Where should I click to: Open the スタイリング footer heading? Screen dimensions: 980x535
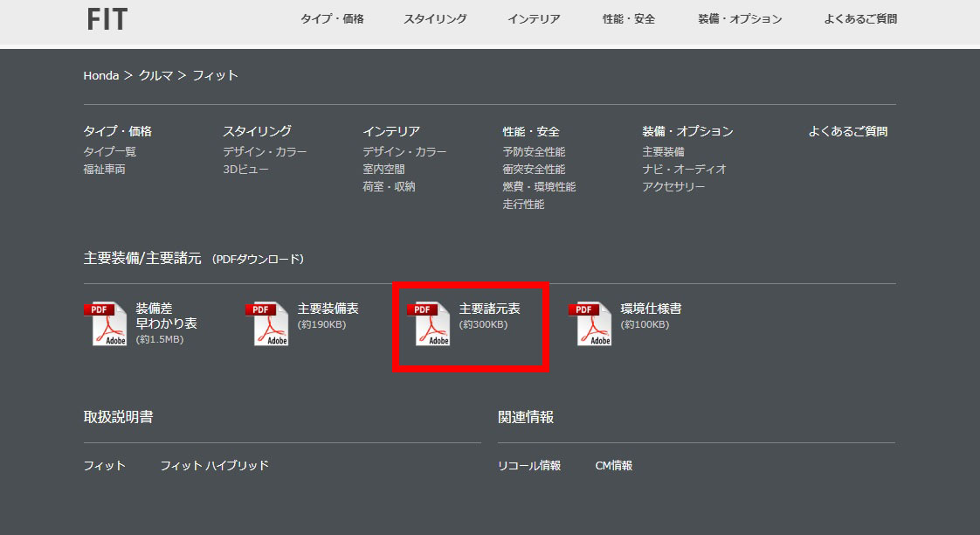258,131
